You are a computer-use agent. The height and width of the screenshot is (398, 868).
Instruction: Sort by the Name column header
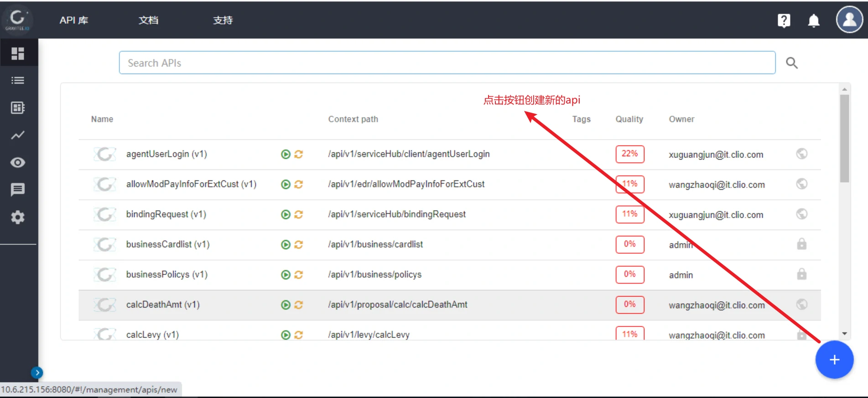click(102, 119)
